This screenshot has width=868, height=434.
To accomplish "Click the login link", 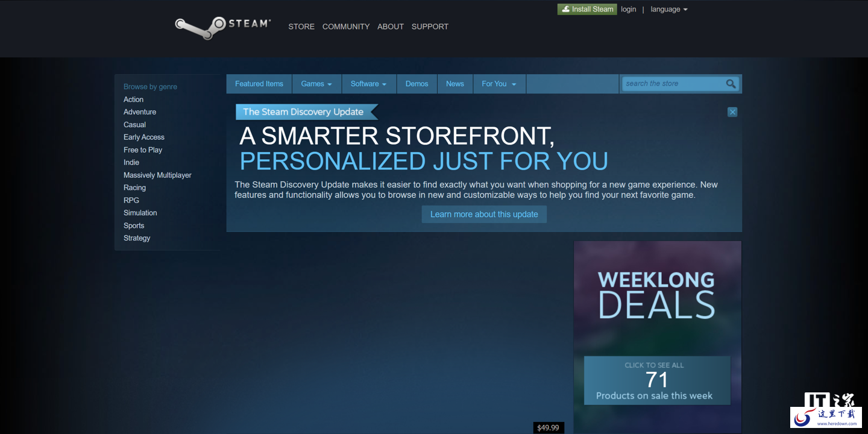I will tap(629, 10).
